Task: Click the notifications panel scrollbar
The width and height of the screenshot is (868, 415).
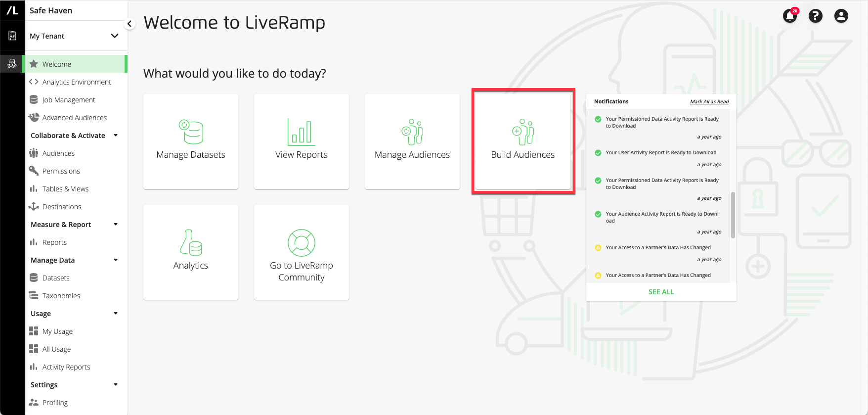Action: click(x=733, y=215)
